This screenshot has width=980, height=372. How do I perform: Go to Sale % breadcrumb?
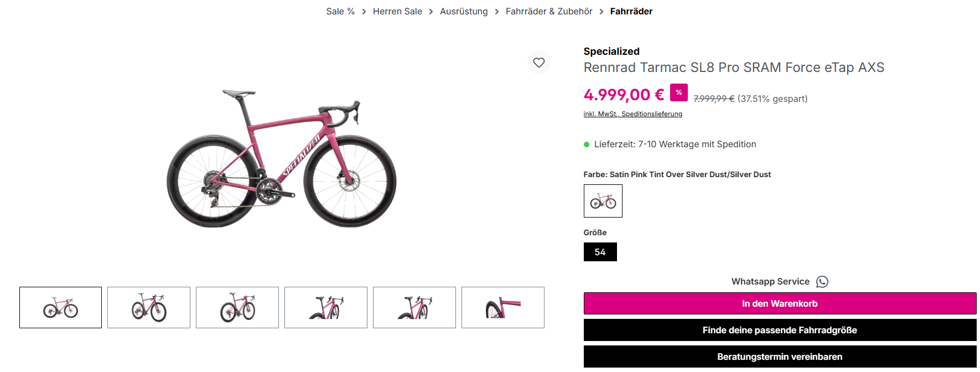pyautogui.click(x=340, y=12)
